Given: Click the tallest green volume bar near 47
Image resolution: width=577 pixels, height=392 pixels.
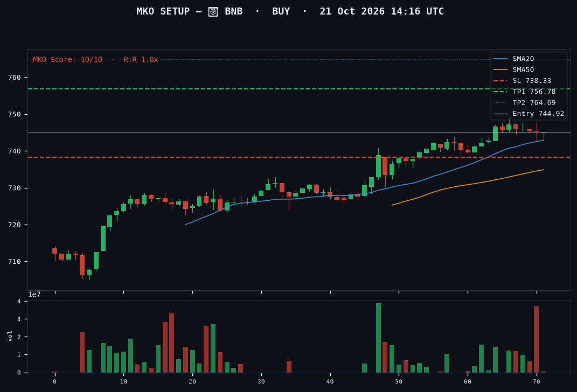Looking at the screenshot, I should click(x=378, y=338).
